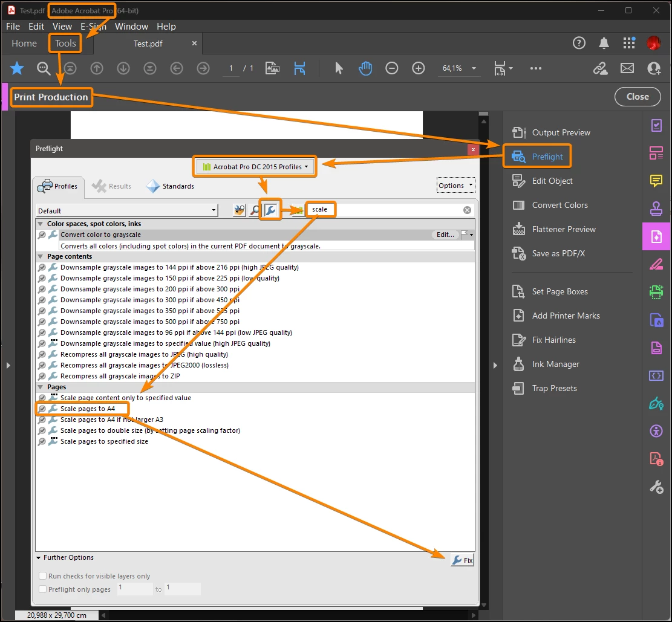The image size is (672, 622).
Task: Open the Edit Object tool
Action: coord(543,181)
